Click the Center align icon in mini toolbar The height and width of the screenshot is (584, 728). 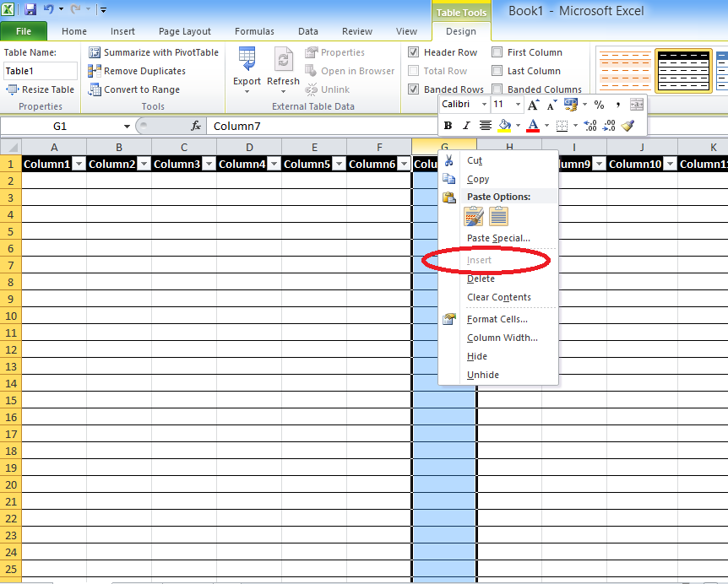click(485, 125)
